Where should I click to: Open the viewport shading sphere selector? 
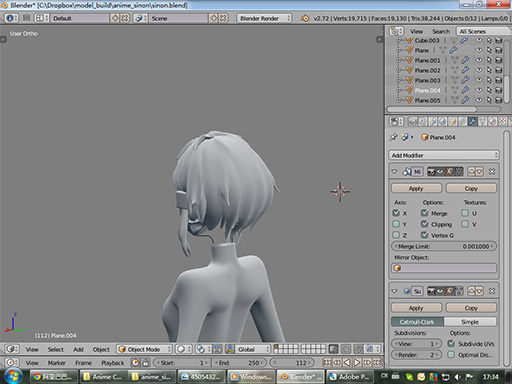[x=183, y=349]
